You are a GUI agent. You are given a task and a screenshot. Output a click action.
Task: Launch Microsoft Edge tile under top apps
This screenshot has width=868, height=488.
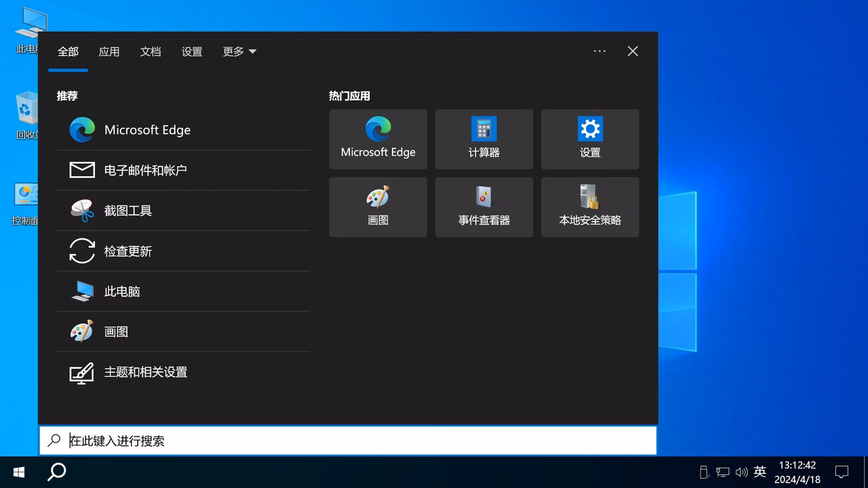[378, 139]
